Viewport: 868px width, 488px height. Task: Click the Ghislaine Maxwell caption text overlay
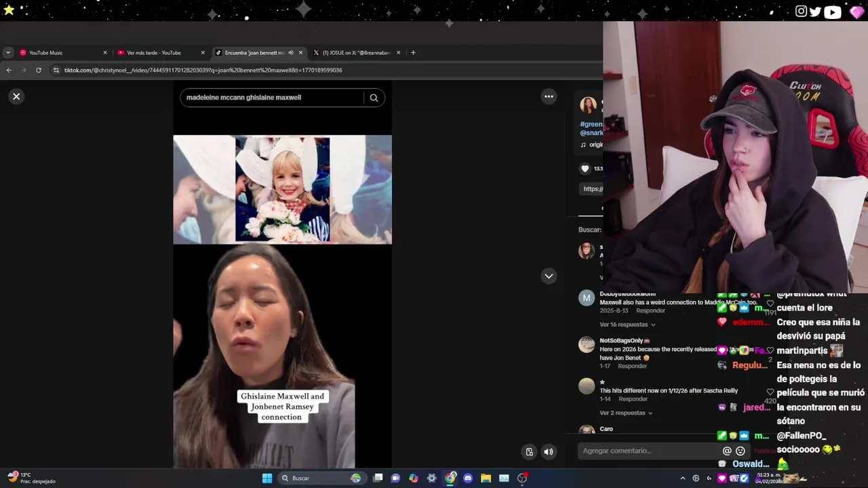tap(282, 407)
